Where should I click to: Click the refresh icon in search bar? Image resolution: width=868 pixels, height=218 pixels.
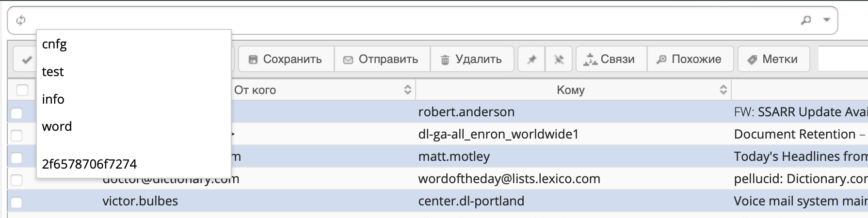click(x=20, y=20)
